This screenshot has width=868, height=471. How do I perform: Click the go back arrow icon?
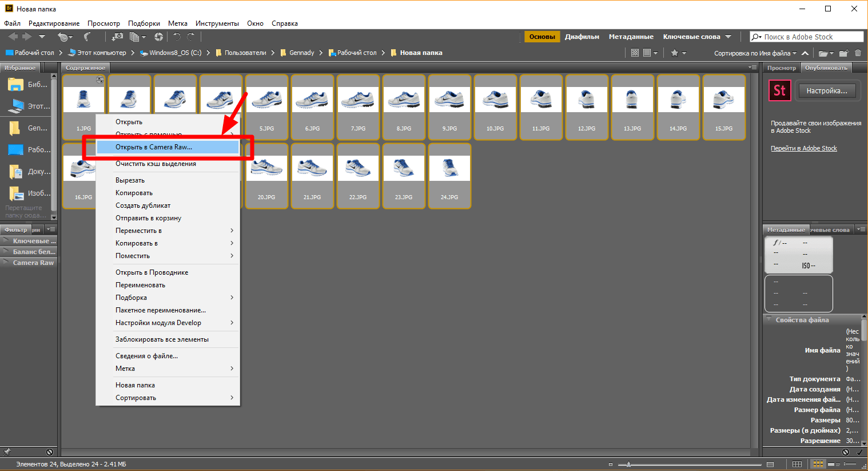(x=13, y=37)
